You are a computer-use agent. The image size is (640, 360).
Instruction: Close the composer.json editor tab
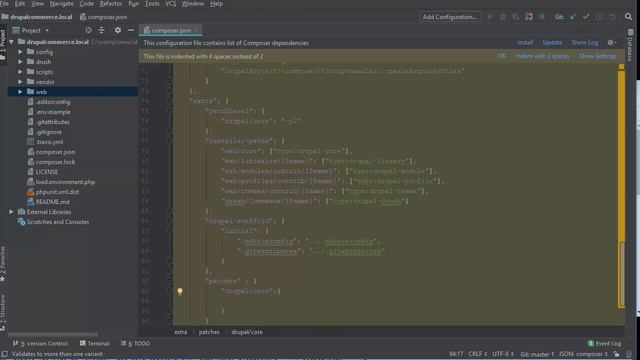tap(197, 30)
